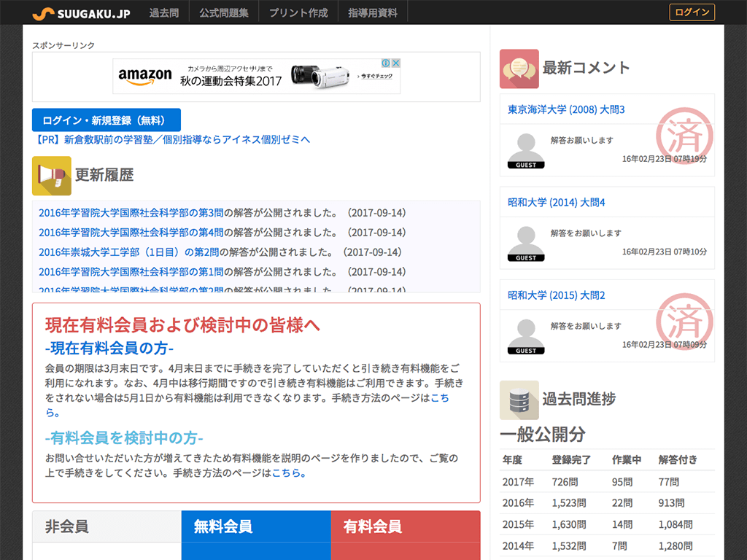Select 指導用資料 in the top navigation
The height and width of the screenshot is (560, 747).
373,13
